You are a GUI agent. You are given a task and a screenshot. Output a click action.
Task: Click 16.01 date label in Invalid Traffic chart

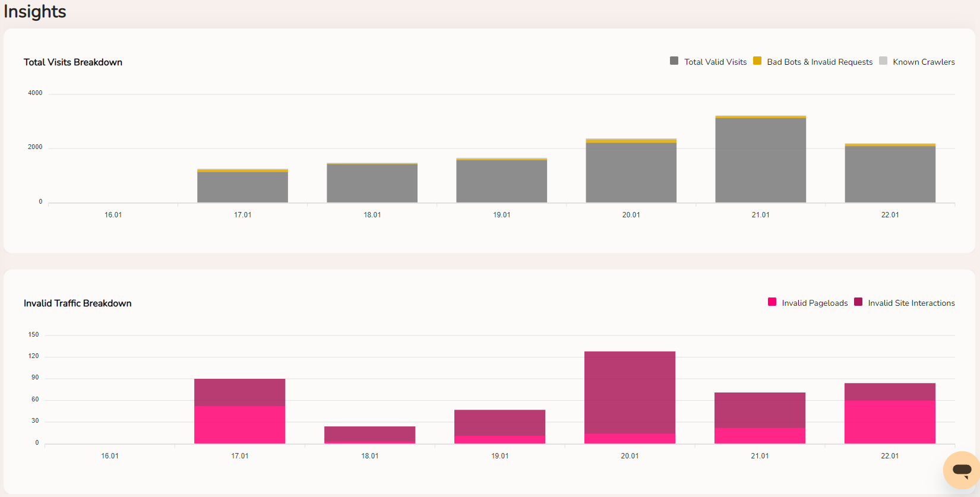110,456
